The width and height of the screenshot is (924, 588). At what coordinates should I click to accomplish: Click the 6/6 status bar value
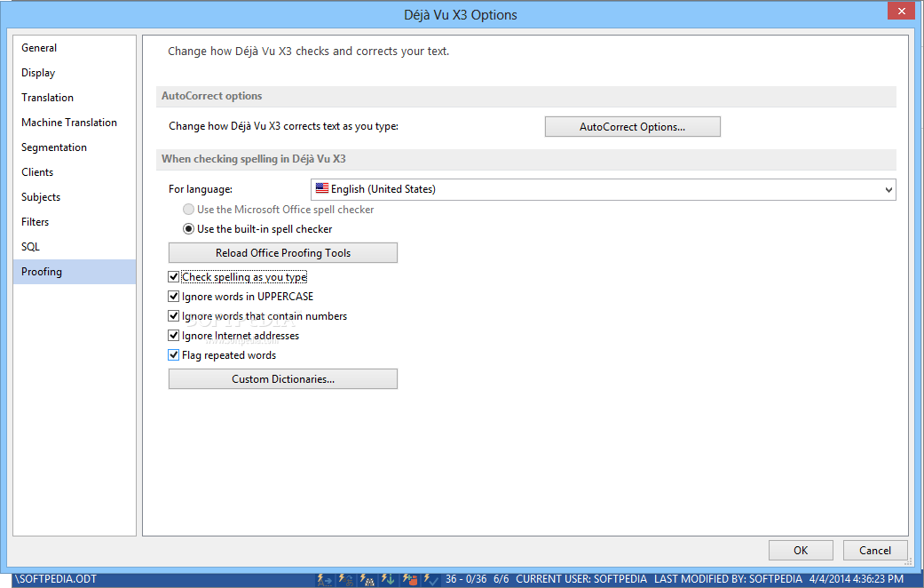(x=501, y=579)
